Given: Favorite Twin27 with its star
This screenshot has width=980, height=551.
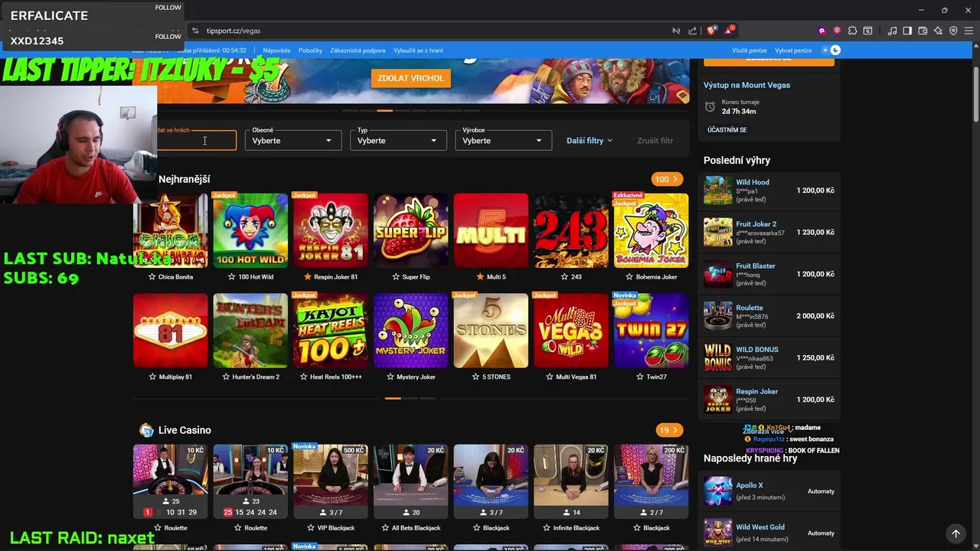Looking at the screenshot, I should 640,377.
